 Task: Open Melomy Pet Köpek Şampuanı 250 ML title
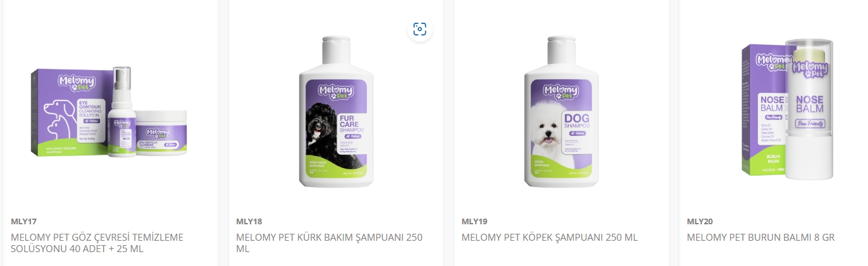pyautogui.click(x=550, y=238)
